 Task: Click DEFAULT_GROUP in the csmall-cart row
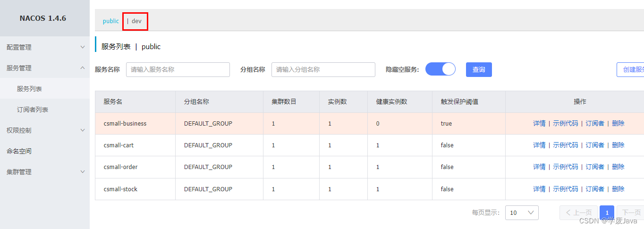pos(208,145)
